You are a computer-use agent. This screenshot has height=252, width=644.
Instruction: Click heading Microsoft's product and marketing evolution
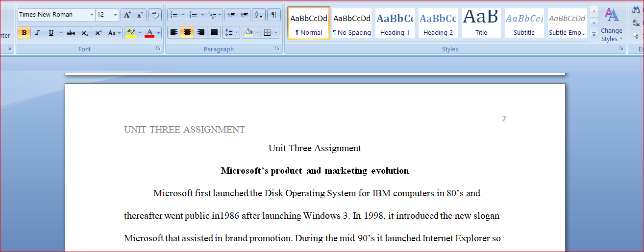click(315, 171)
